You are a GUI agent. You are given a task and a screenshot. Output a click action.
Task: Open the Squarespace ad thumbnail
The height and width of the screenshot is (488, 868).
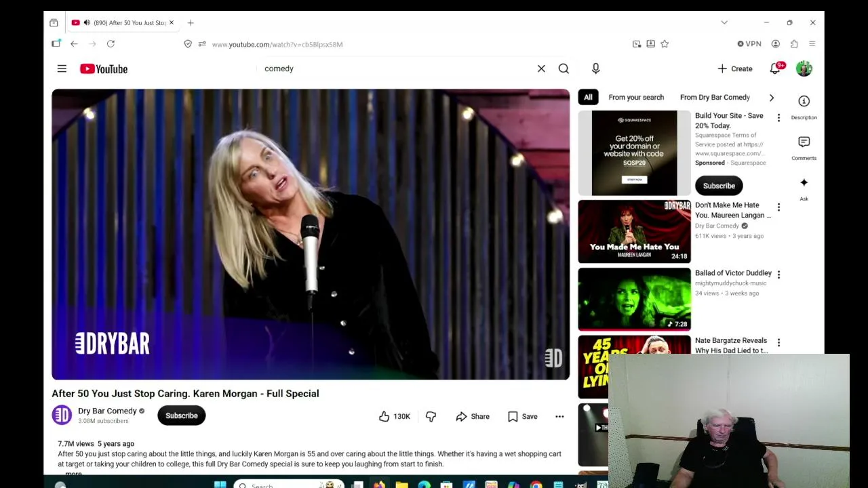click(634, 153)
